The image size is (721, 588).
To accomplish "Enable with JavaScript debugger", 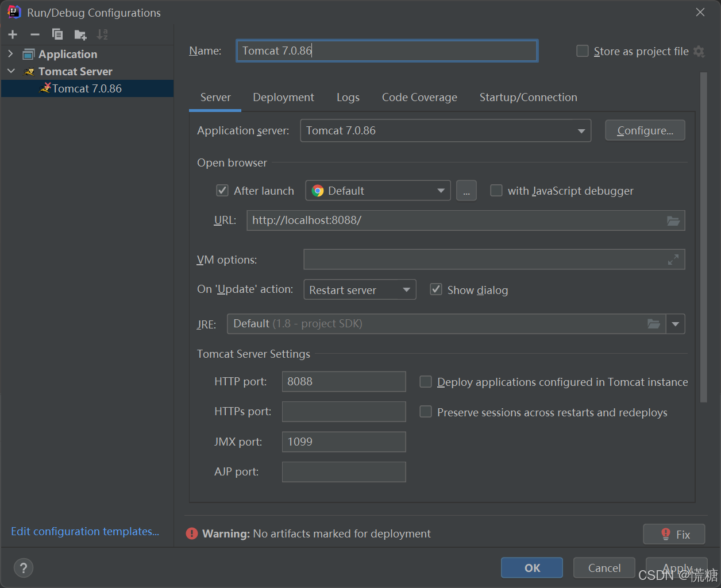I will (x=496, y=190).
